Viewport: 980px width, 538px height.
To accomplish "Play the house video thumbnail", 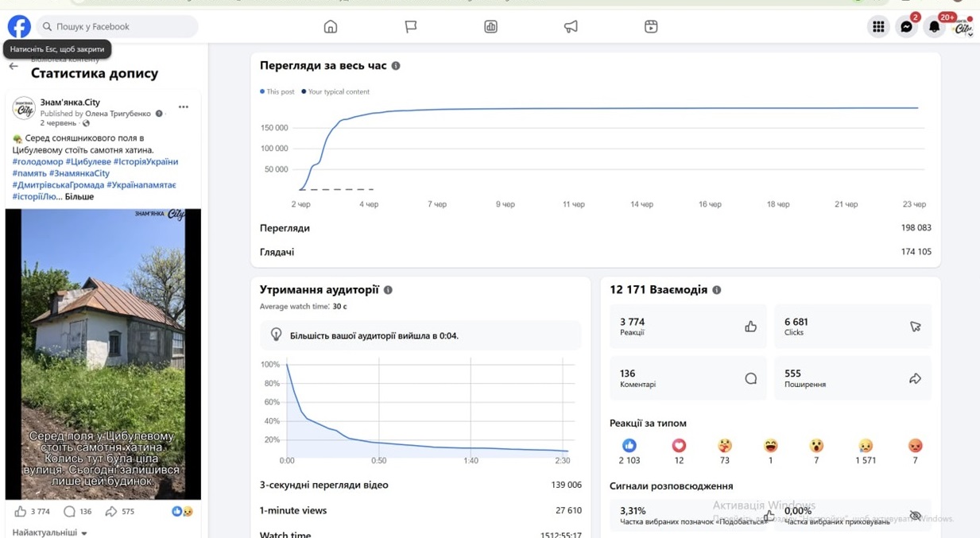I will 103,354.
